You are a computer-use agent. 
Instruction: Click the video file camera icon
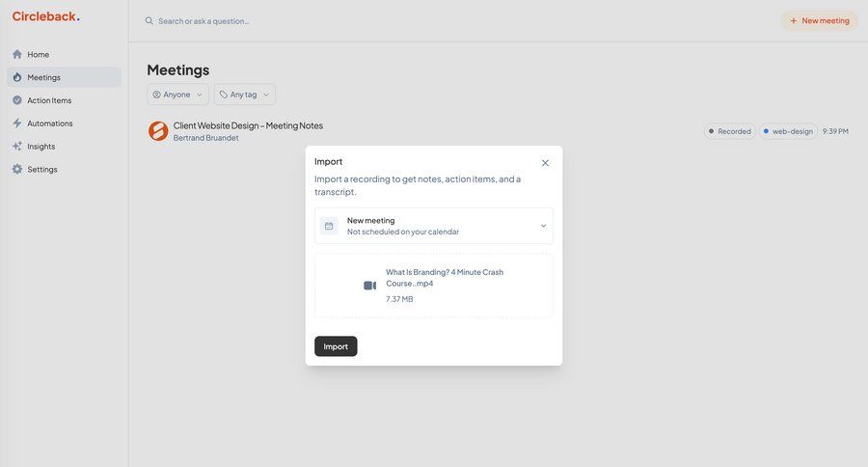click(x=369, y=286)
